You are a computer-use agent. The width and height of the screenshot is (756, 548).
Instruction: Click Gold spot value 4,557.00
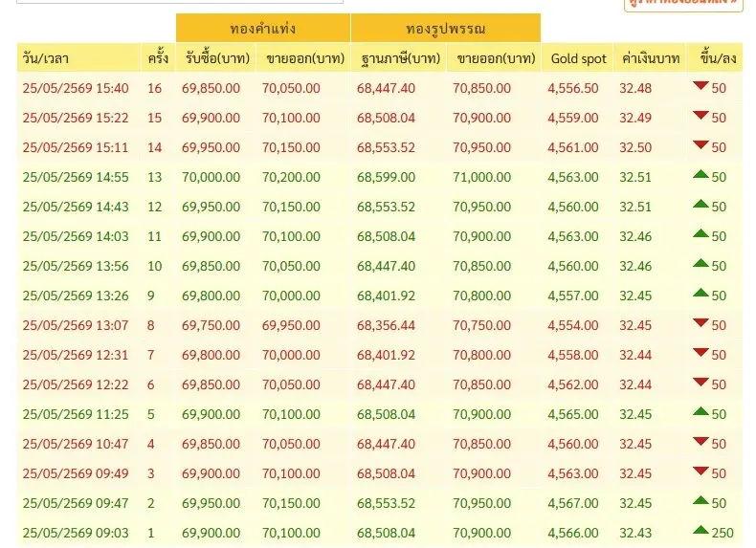[x=573, y=296]
